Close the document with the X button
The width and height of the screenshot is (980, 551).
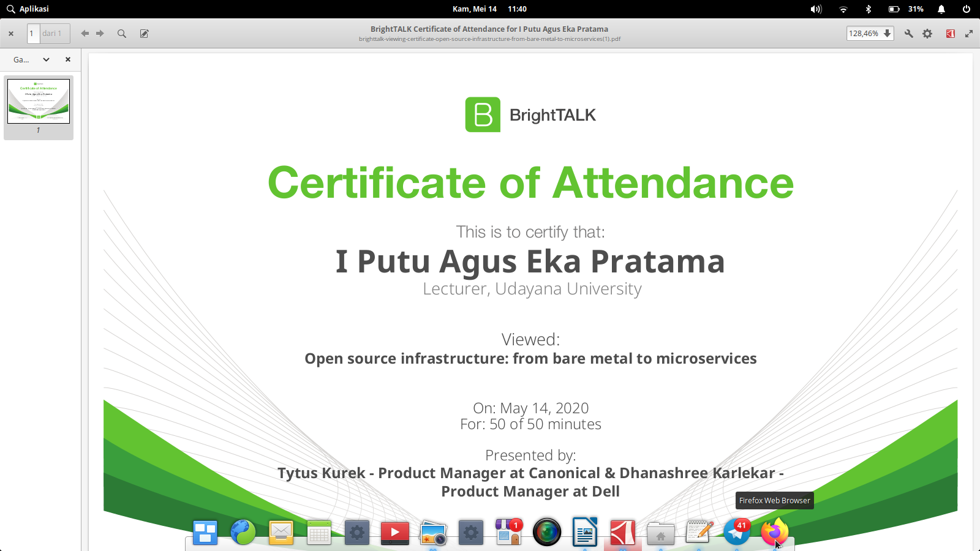coord(11,34)
